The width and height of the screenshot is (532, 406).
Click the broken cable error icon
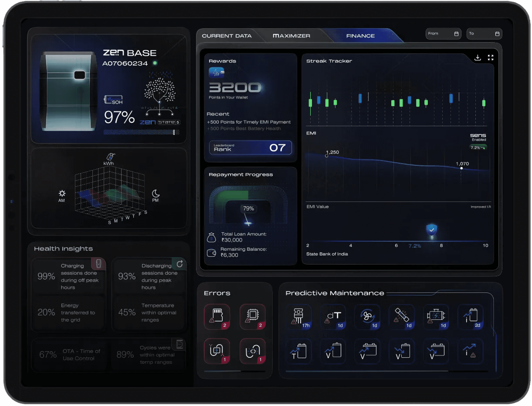click(252, 351)
